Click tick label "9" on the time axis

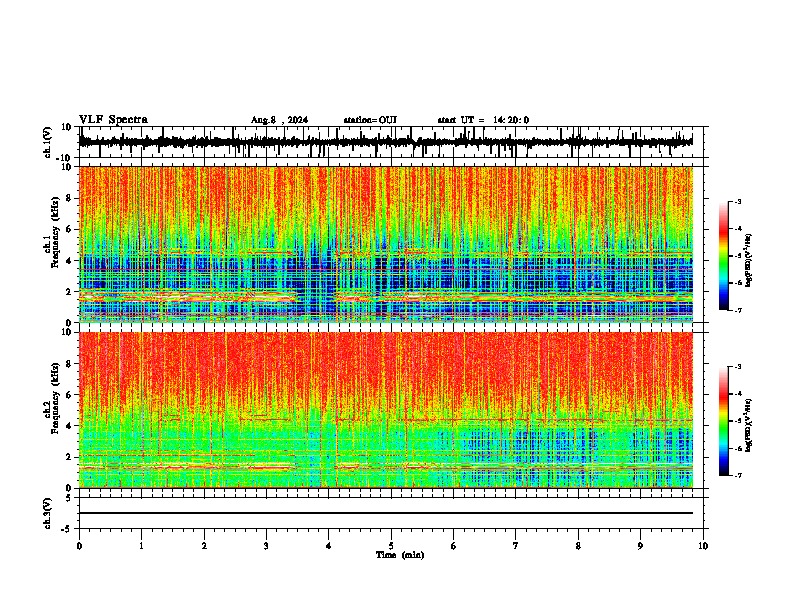640,546
